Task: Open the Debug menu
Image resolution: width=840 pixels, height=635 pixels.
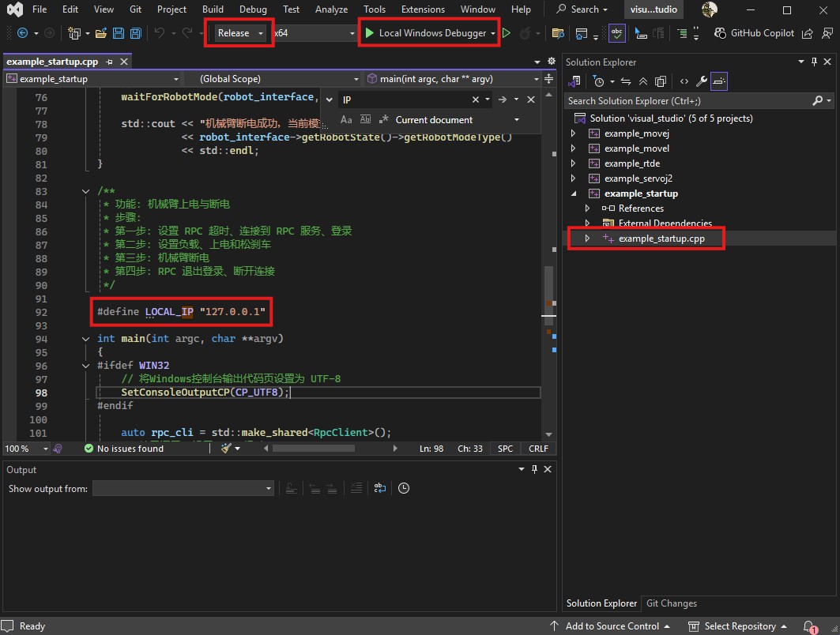Action: (x=253, y=9)
